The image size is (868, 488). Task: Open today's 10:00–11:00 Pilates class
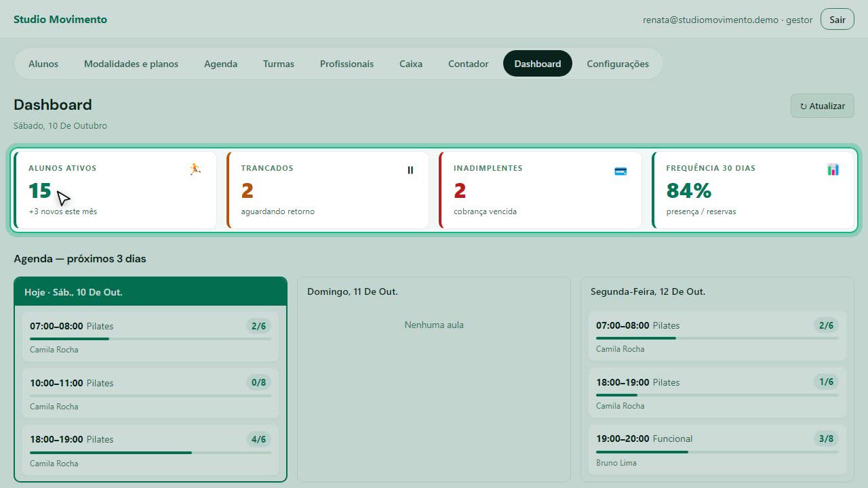pos(151,394)
